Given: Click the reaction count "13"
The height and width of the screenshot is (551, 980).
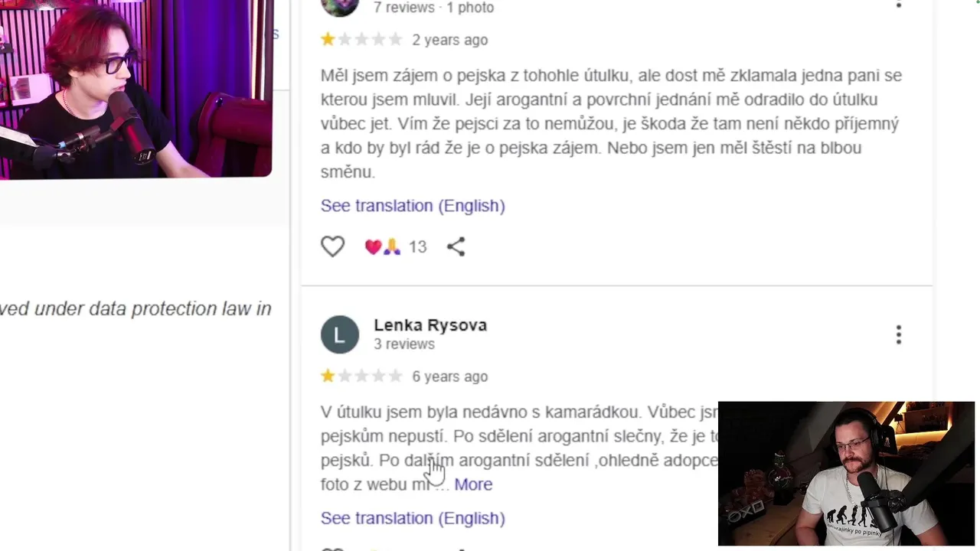Looking at the screenshot, I should (417, 246).
